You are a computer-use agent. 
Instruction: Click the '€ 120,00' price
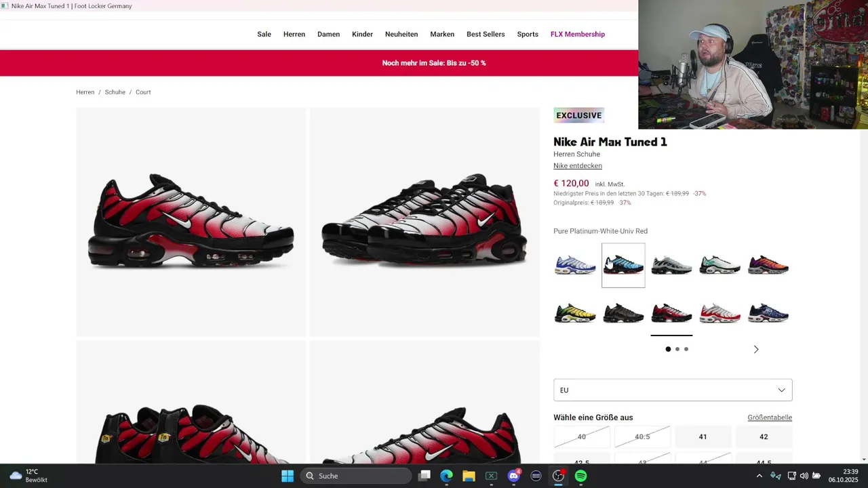[571, 183]
